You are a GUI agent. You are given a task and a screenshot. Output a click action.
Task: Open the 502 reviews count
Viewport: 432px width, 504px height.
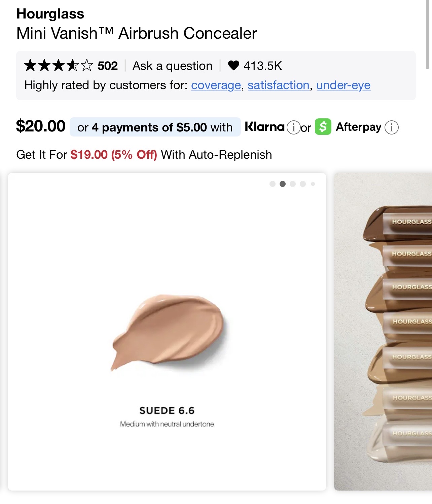108,66
